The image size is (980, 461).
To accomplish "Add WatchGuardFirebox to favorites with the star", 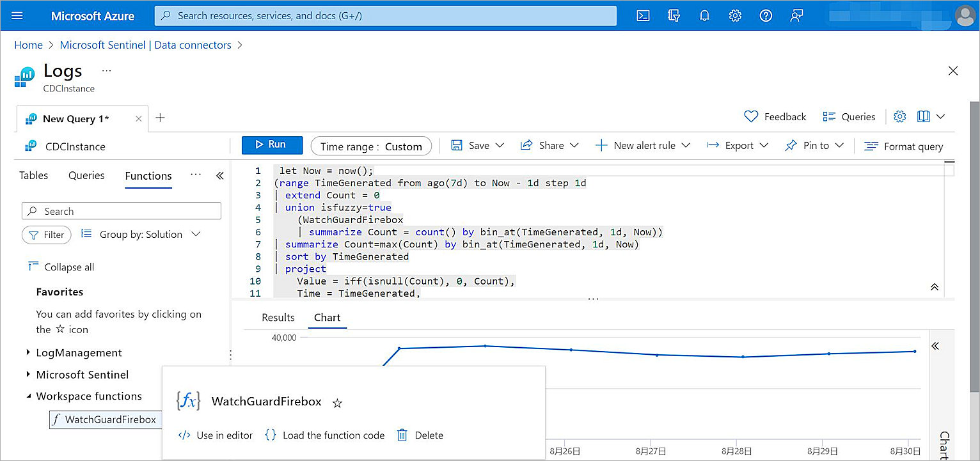I will point(337,403).
